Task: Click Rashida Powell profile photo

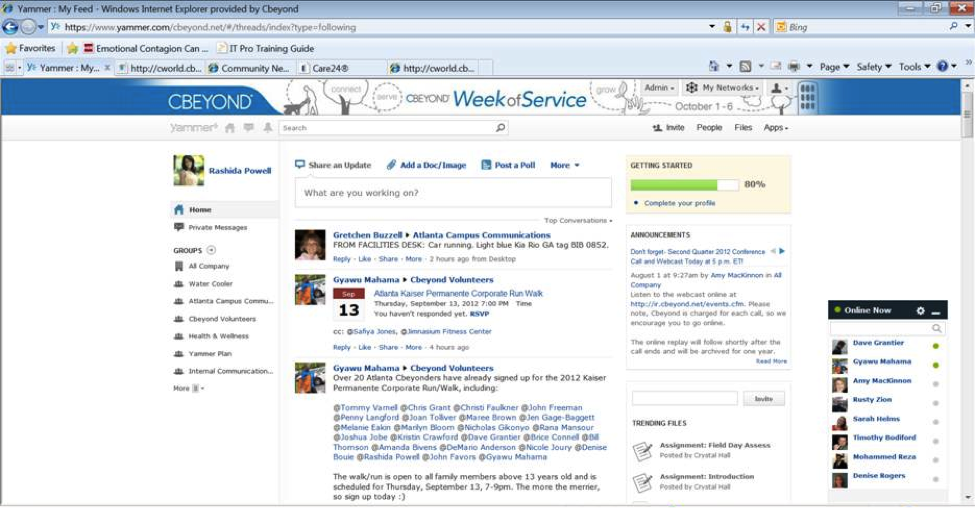Action: [188, 170]
